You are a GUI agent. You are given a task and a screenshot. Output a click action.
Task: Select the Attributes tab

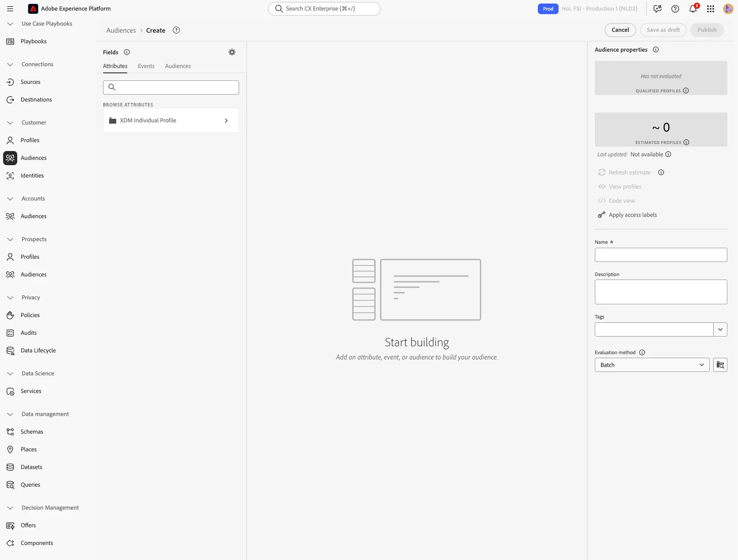pos(115,66)
